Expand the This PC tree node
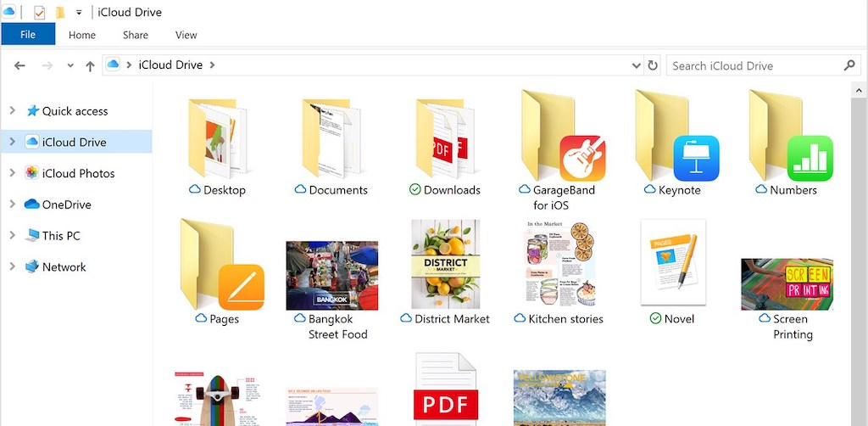This screenshot has width=868, height=426. pos(12,236)
